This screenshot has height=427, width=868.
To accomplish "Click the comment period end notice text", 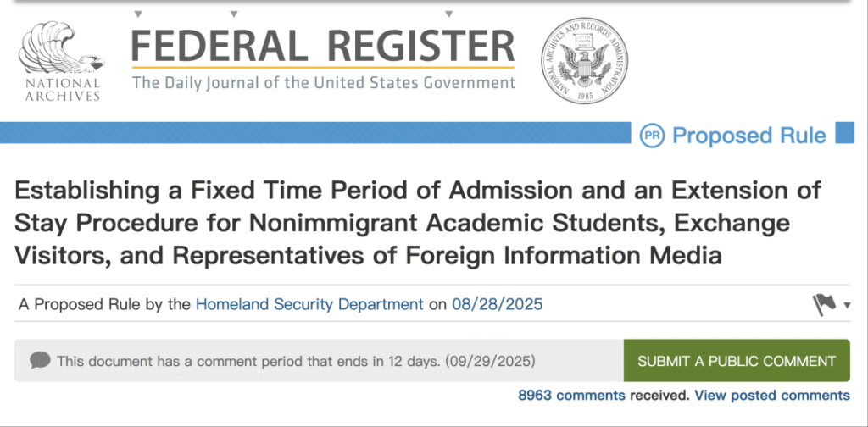I will [x=296, y=361].
